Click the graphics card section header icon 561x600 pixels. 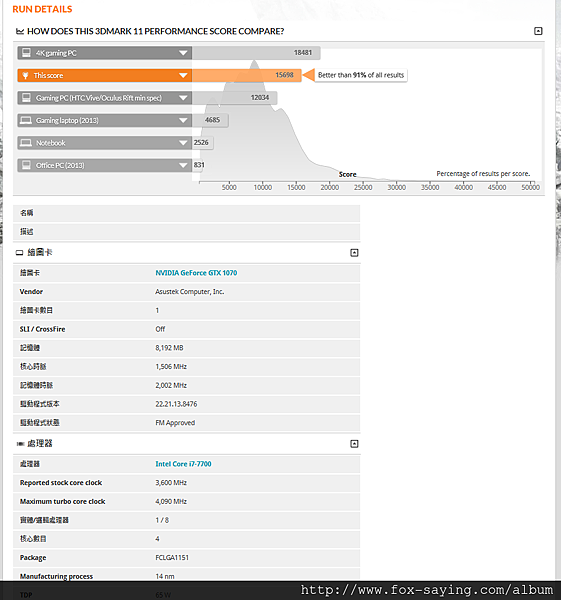click(20, 253)
